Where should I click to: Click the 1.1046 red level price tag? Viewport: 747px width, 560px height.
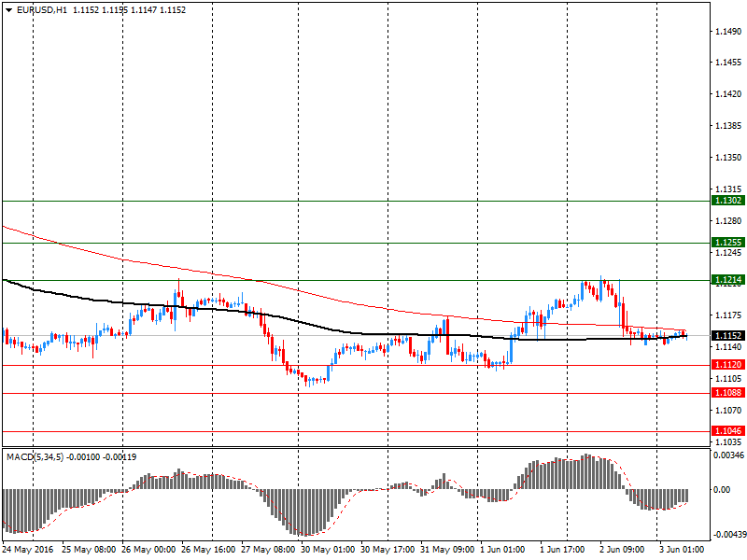(x=728, y=430)
